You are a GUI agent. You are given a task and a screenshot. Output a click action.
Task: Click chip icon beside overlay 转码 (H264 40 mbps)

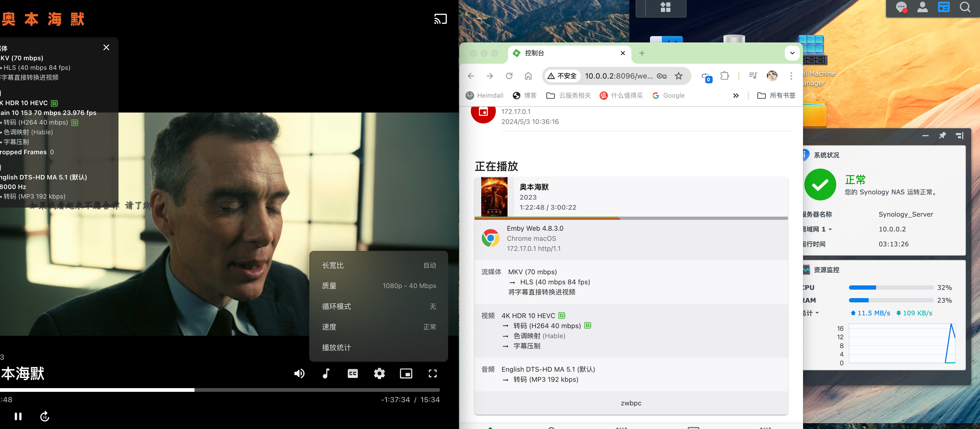click(75, 123)
